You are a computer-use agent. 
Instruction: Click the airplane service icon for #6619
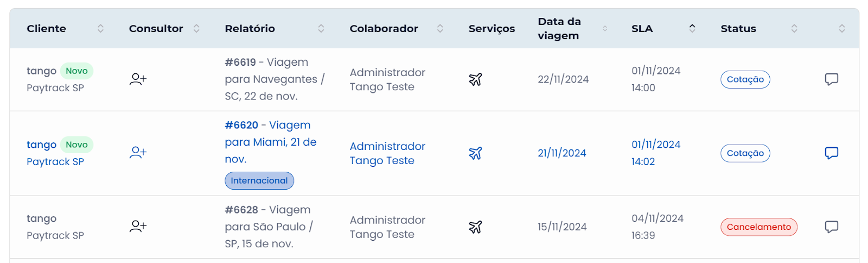(475, 79)
